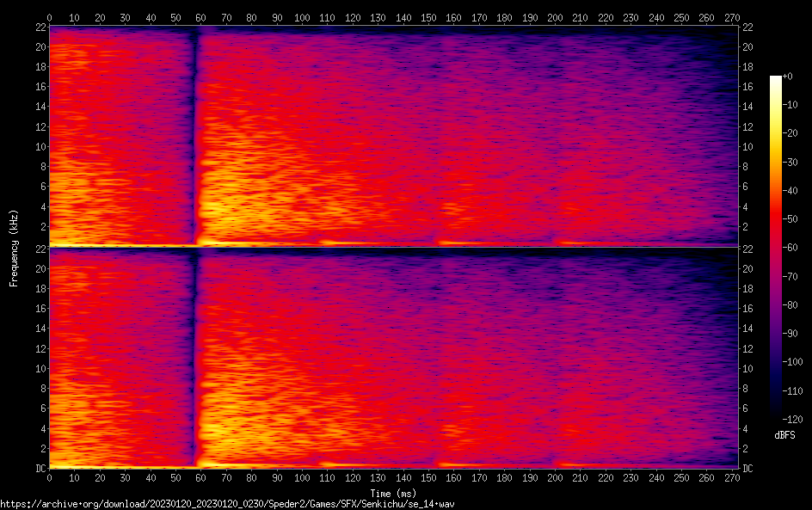Click the 22 kHz label at the top-right
The height and width of the screenshot is (510, 812).
pyautogui.click(x=747, y=28)
